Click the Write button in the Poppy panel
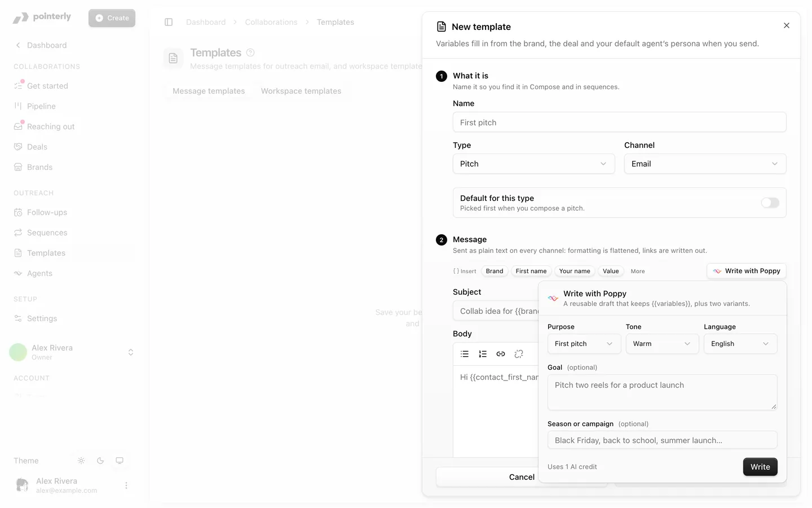The image size is (812, 508). (760, 467)
